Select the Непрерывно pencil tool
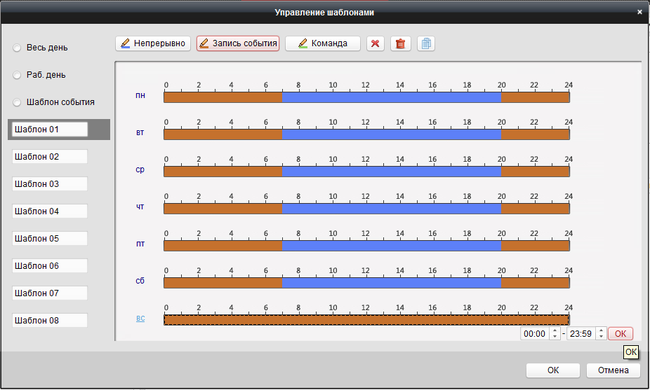 click(x=153, y=43)
